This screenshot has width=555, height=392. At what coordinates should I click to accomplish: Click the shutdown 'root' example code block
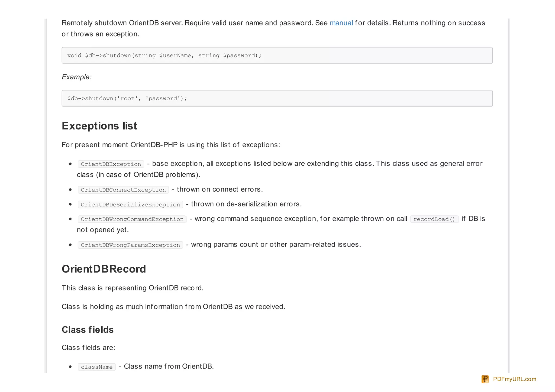(x=277, y=98)
